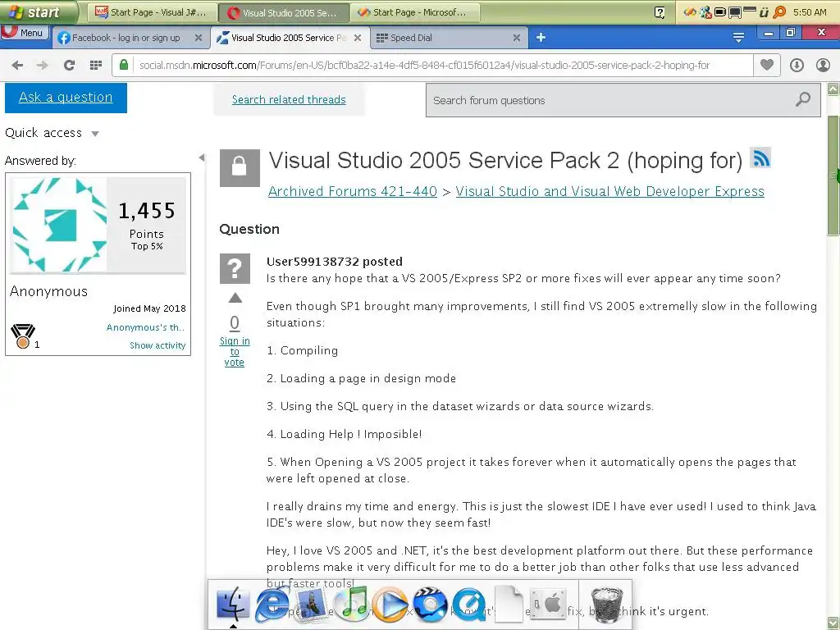Open Visual Studio and Visual Web Developer Express link
Image resolution: width=840 pixels, height=630 pixels.
609,191
